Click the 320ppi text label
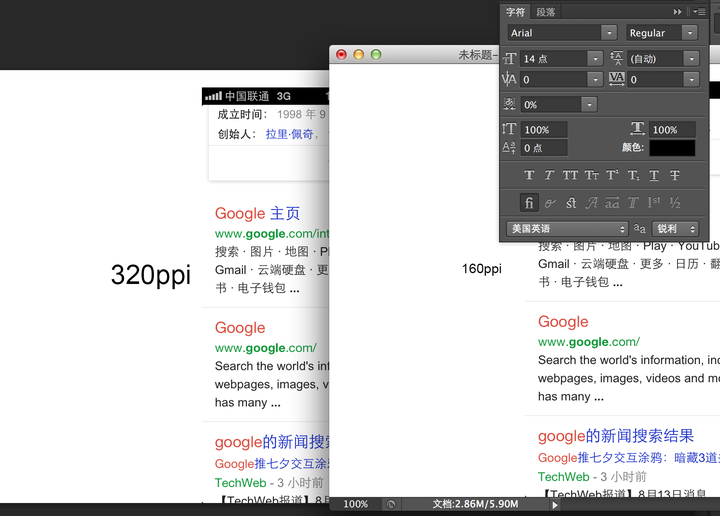 [151, 275]
